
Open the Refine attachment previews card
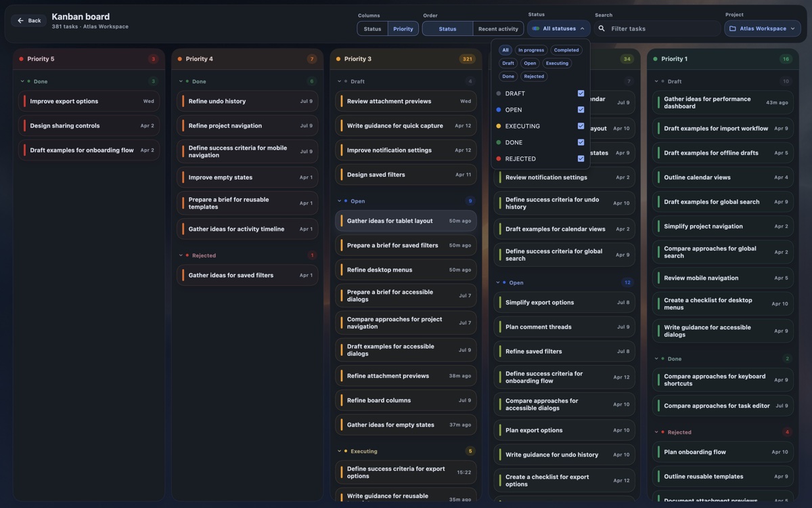pyautogui.click(x=405, y=376)
